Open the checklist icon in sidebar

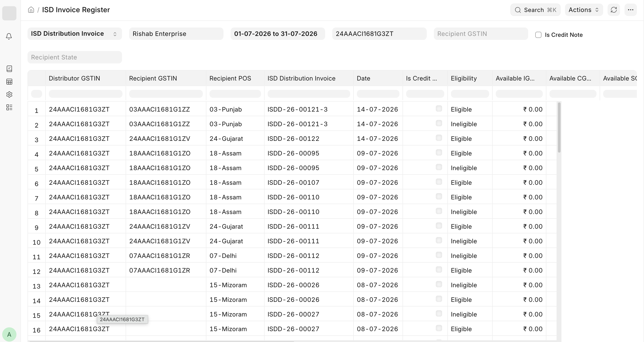pyautogui.click(x=9, y=69)
